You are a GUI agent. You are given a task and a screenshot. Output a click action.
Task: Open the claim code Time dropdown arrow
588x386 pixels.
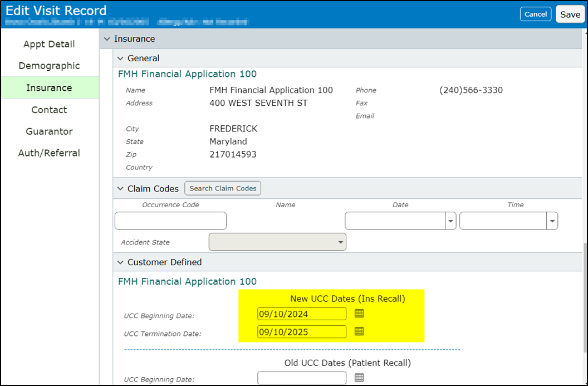click(552, 221)
